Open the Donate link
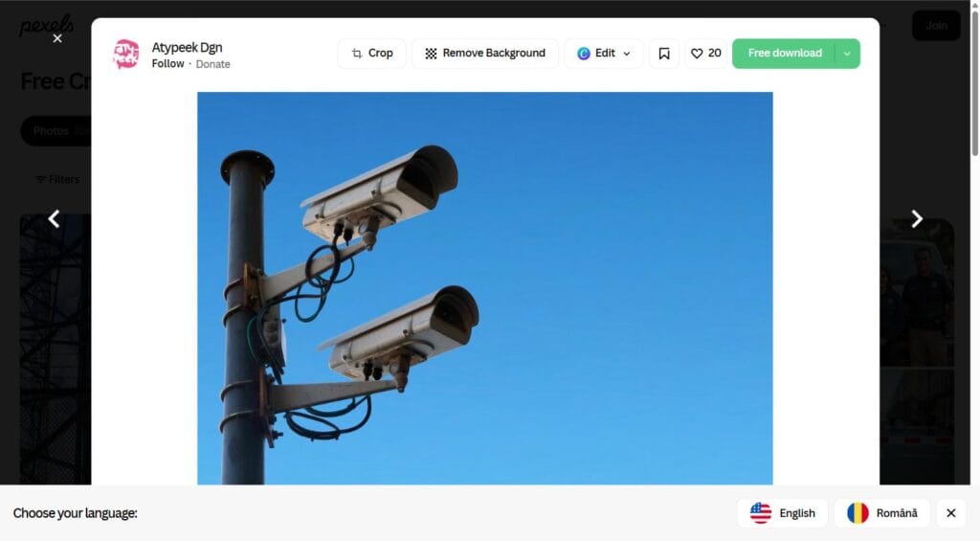The height and width of the screenshot is (541, 980). tap(213, 64)
